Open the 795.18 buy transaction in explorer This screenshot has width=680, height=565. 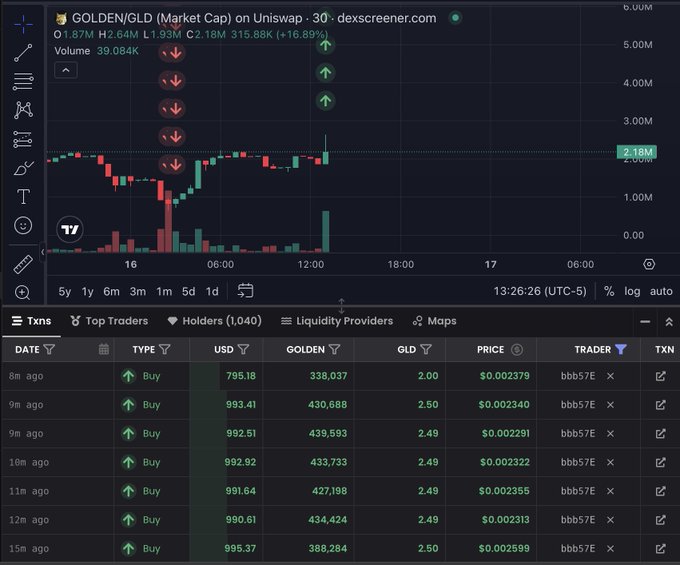(x=660, y=376)
